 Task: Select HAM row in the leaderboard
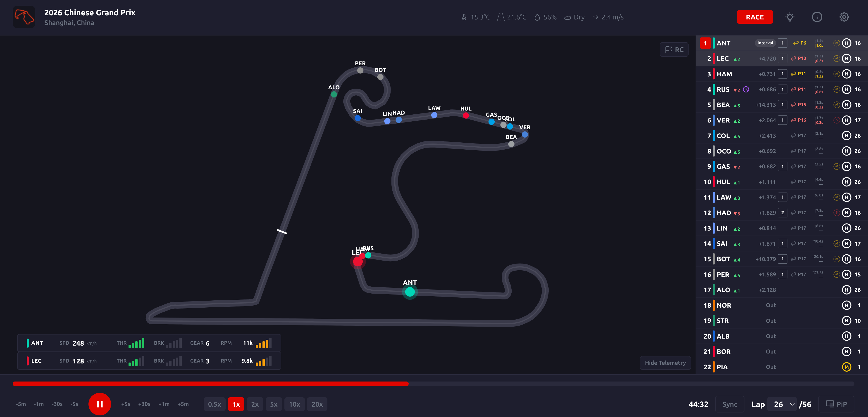point(782,74)
